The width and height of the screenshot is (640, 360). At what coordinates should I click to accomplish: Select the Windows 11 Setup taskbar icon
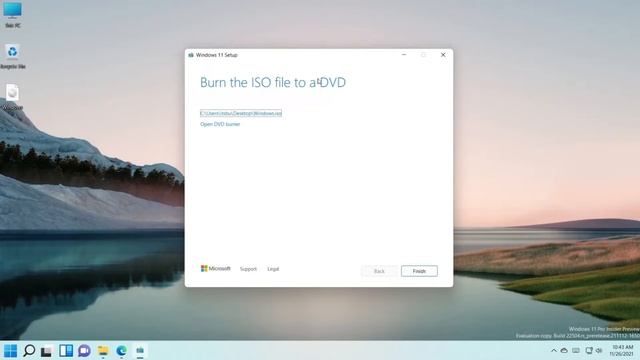click(140, 351)
